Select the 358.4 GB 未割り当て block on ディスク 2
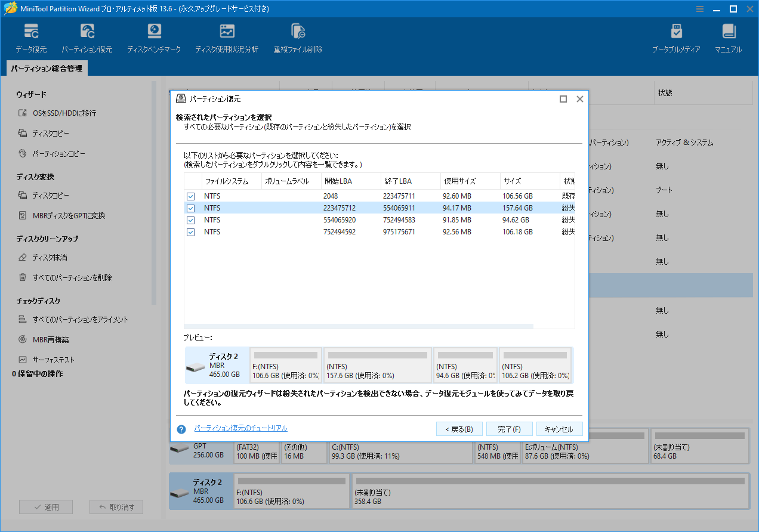This screenshot has width=759, height=532. coord(550,491)
